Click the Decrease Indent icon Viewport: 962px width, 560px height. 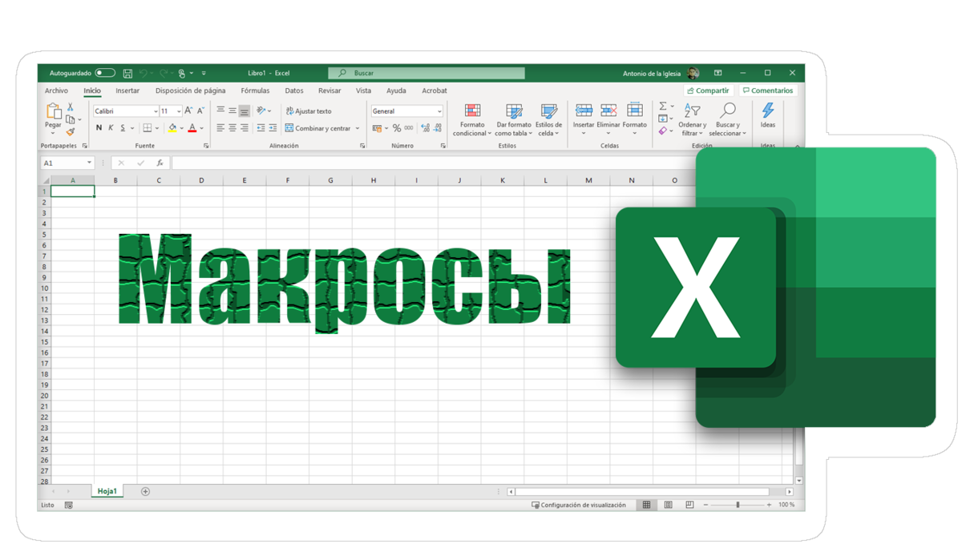pyautogui.click(x=261, y=128)
